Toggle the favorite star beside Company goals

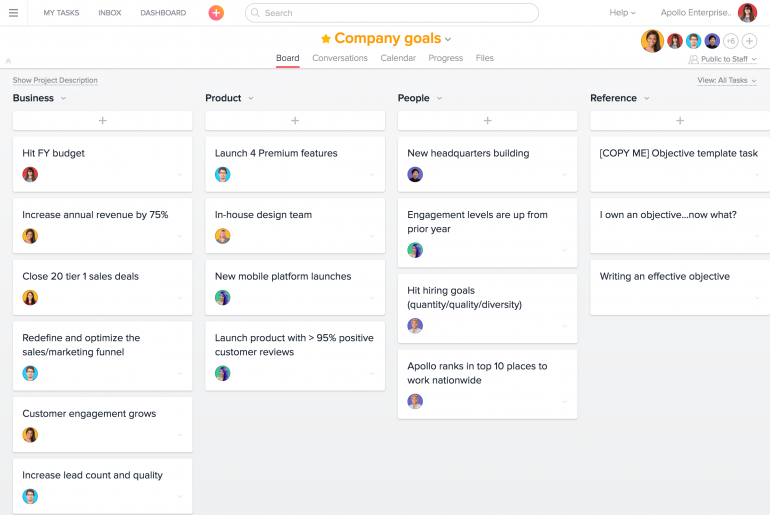coord(326,38)
